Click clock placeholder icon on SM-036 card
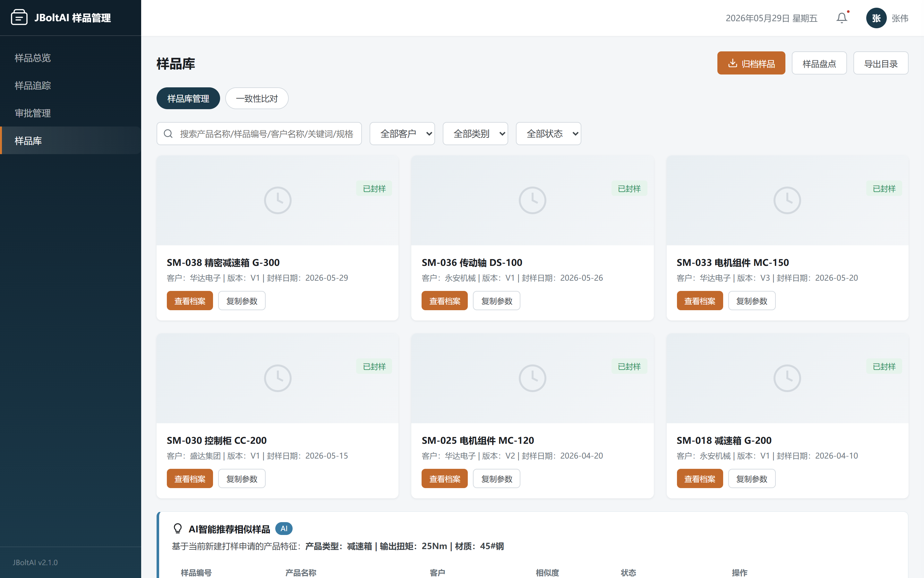The image size is (924, 578). [x=532, y=200]
